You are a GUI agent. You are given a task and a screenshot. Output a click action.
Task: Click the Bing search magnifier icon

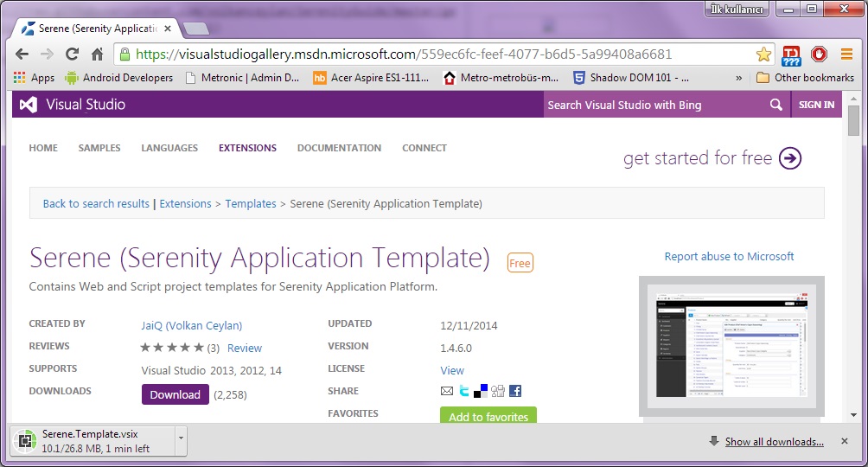[x=776, y=105]
